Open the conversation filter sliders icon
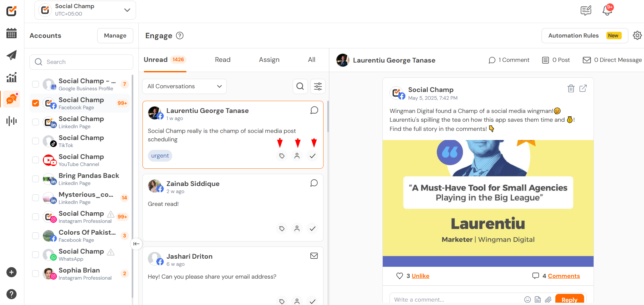 point(318,86)
